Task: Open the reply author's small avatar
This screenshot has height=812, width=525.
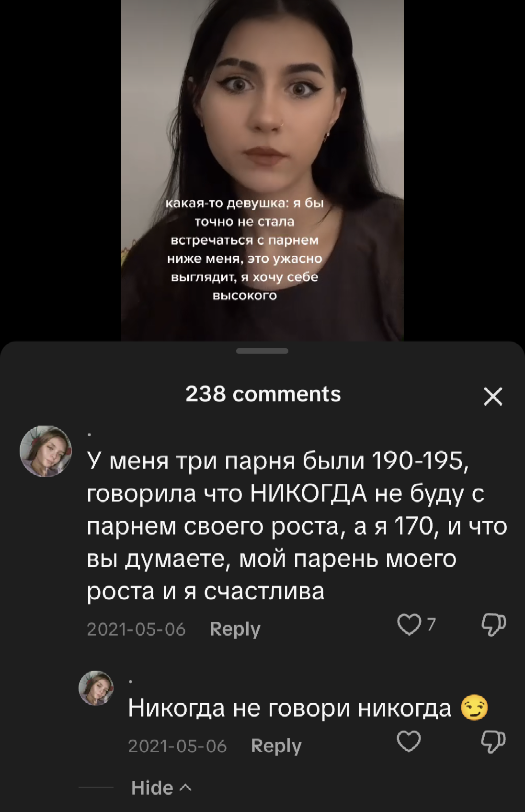Action: tap(96, 688)
